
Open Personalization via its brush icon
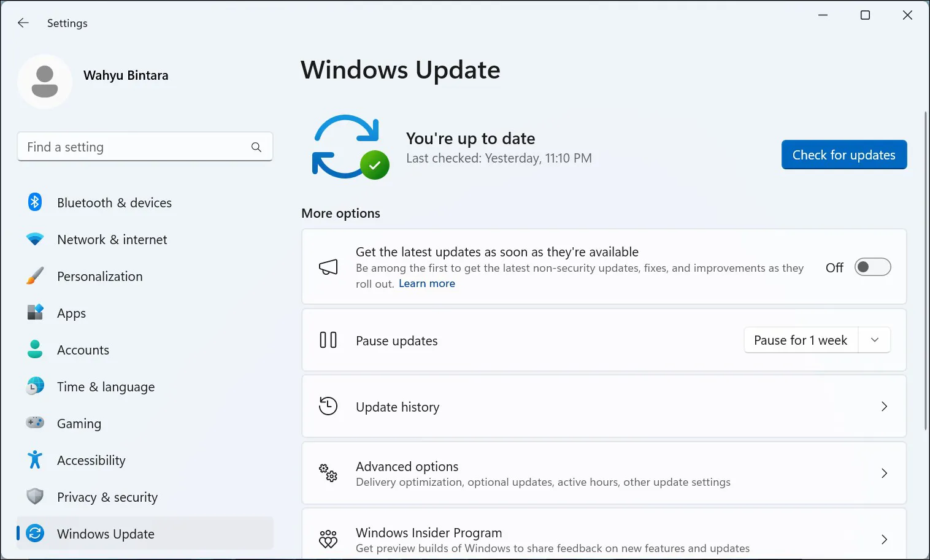coord(35,276)
